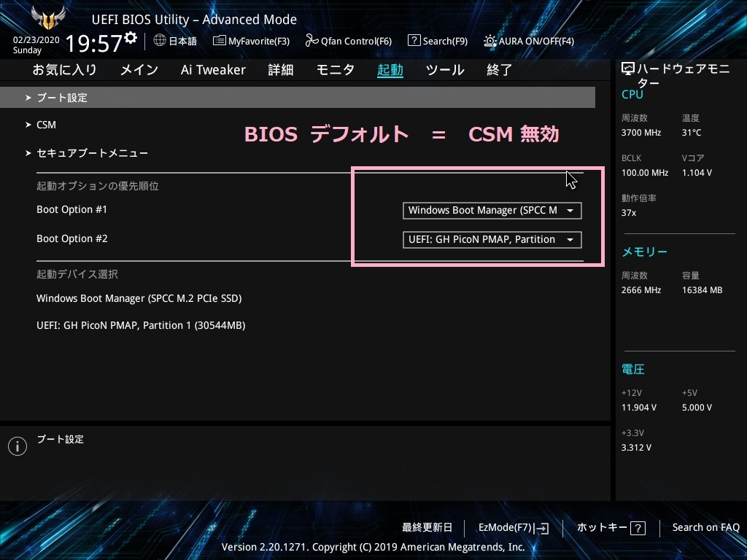Click the Vコア 1.104 V value
Screen dimensions: 747x560
(697, 173)
